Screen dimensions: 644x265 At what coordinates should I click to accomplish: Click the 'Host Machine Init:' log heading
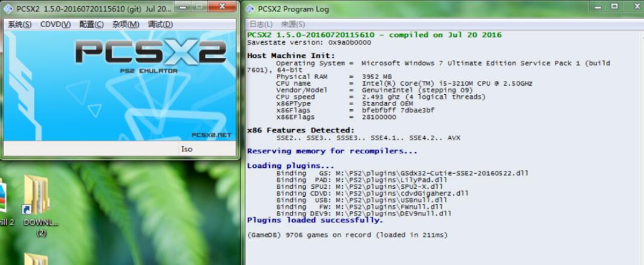coord(291,56)
